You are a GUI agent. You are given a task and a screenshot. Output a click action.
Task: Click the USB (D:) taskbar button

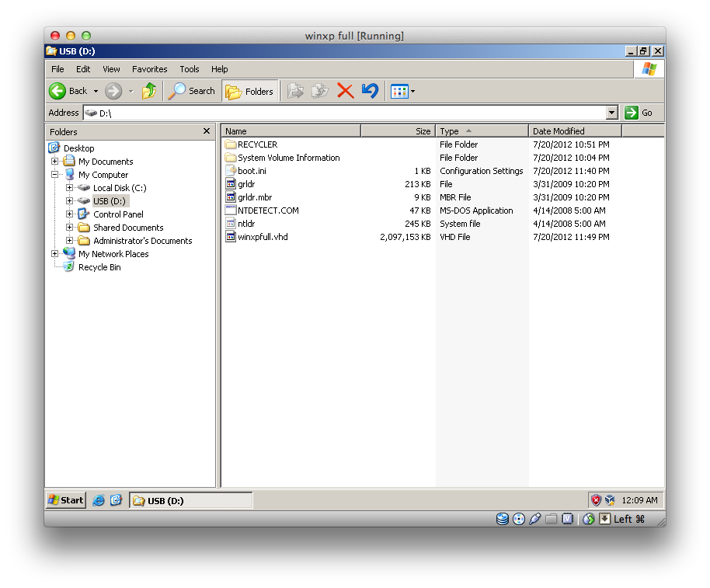[190, 501]
